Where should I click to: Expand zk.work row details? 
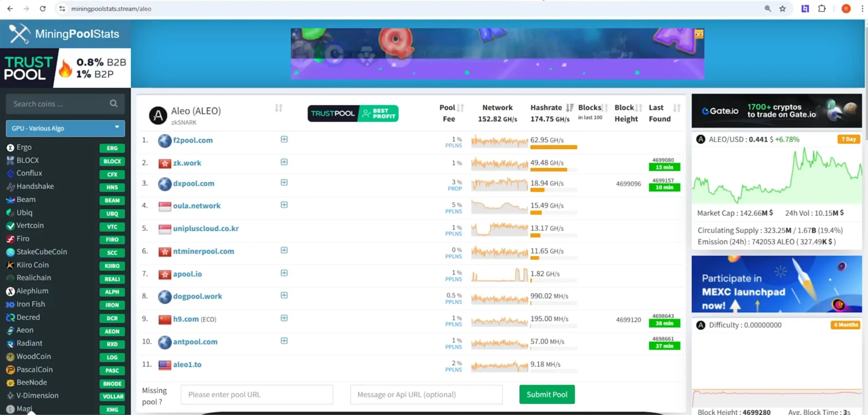pos(284,162)
